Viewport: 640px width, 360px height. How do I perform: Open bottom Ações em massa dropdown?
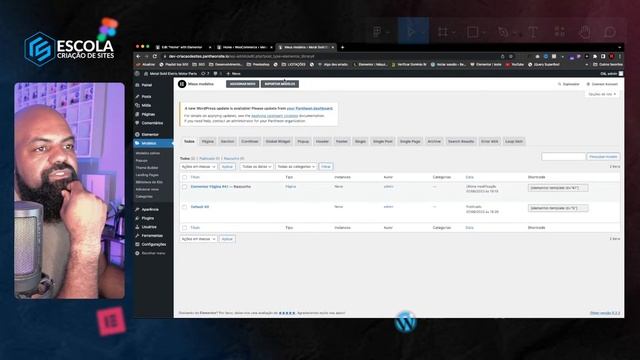click(x=198, y=239)
